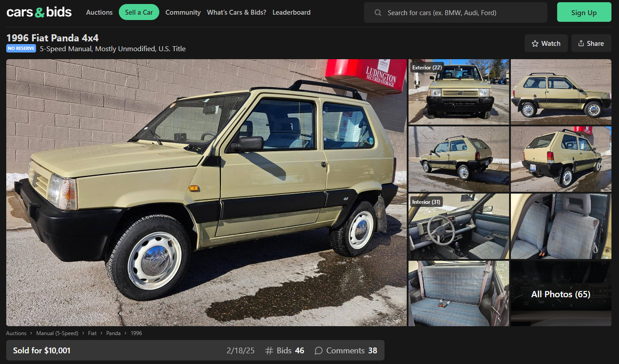619x364 pixels.
Task: Open What's Cars & Bids? page
Action: click(x=236, y=12)
